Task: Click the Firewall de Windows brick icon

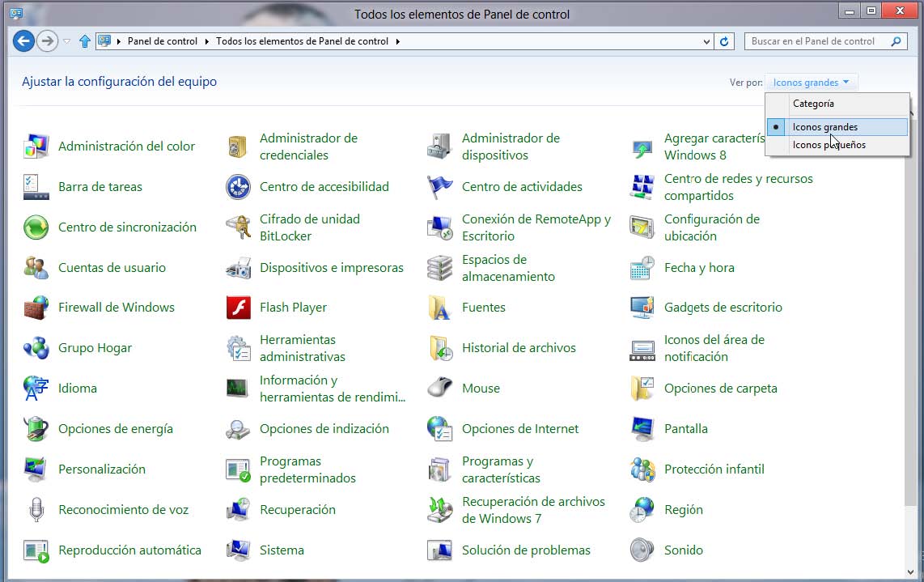Action: 36,308
